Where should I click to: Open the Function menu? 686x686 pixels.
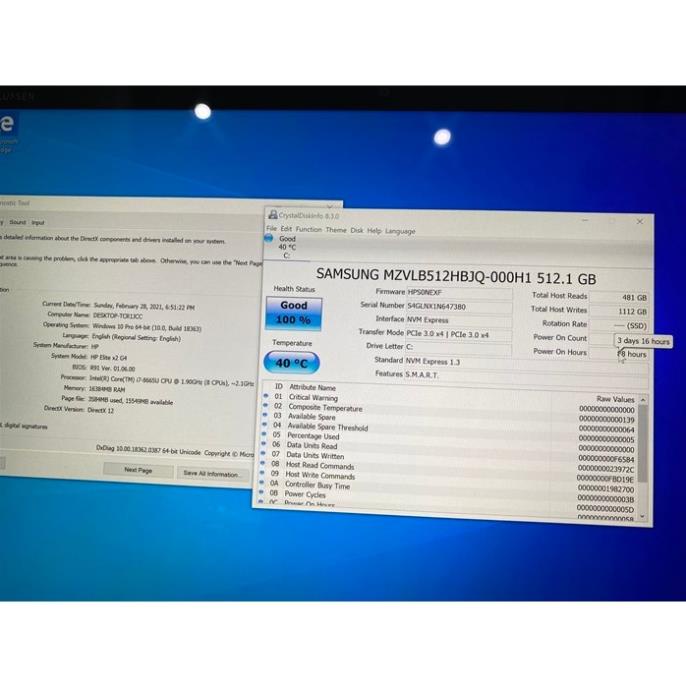(x=308, y=229)
